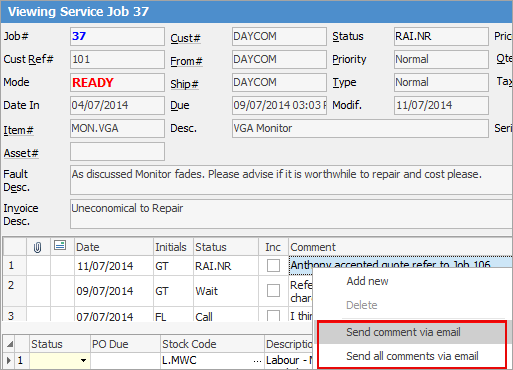The image size is (513, 370).
Task: Click the Inc column header
Action: pos(273,247)
